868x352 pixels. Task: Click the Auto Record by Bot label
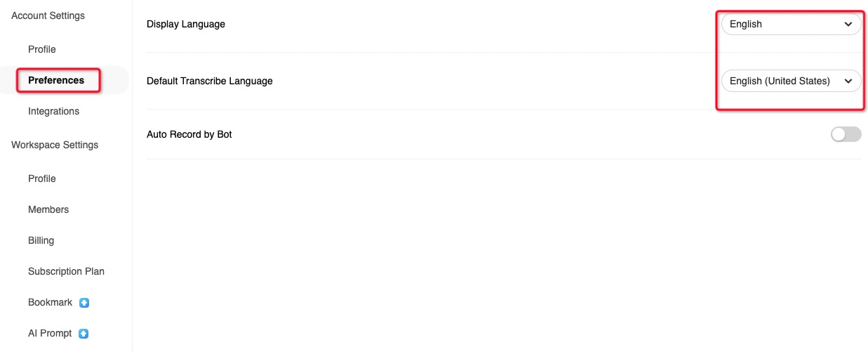pyautogui.click(x=189, y=134)
